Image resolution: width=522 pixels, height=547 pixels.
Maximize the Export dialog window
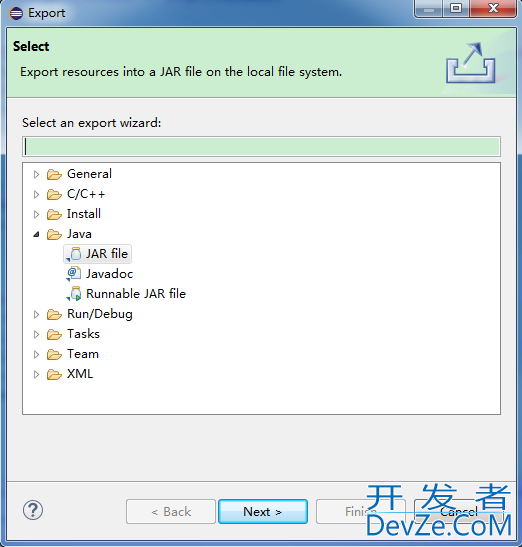pyautogui.click(x=456, y=8)
